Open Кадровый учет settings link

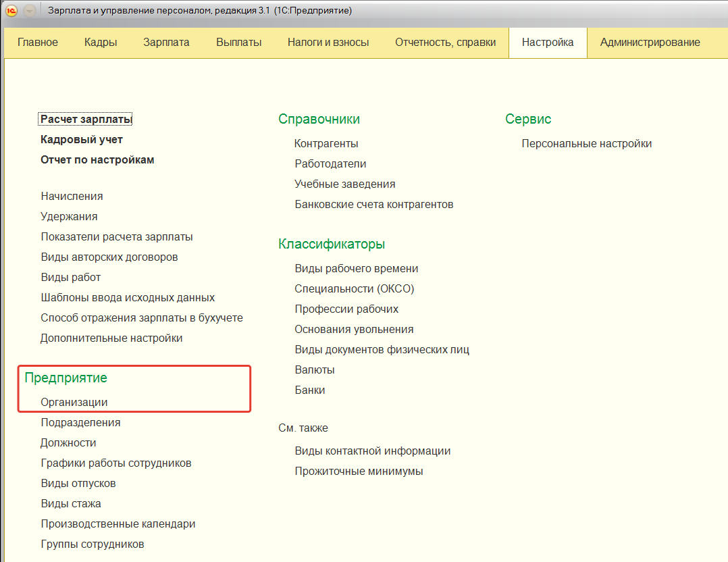point(82,139)
